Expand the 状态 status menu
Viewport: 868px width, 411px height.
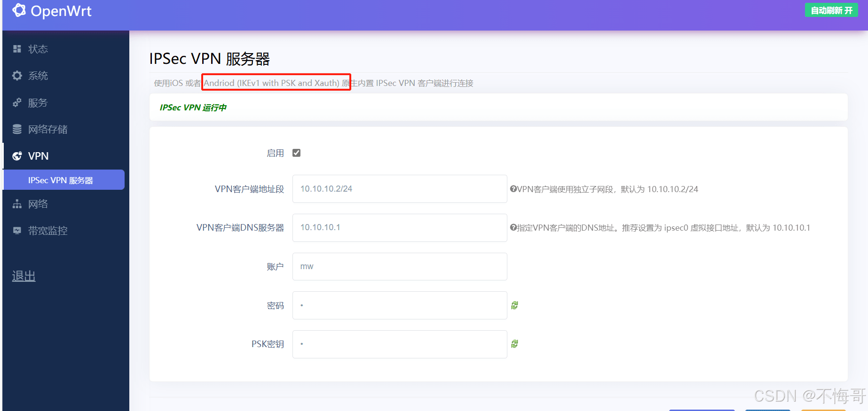click(x=38, y=49)
